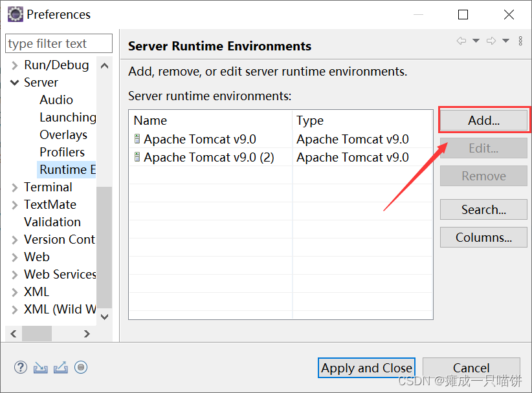Open the view menu three-dots icon
This screenshot has width=532, height=393.
pos(520,41)
